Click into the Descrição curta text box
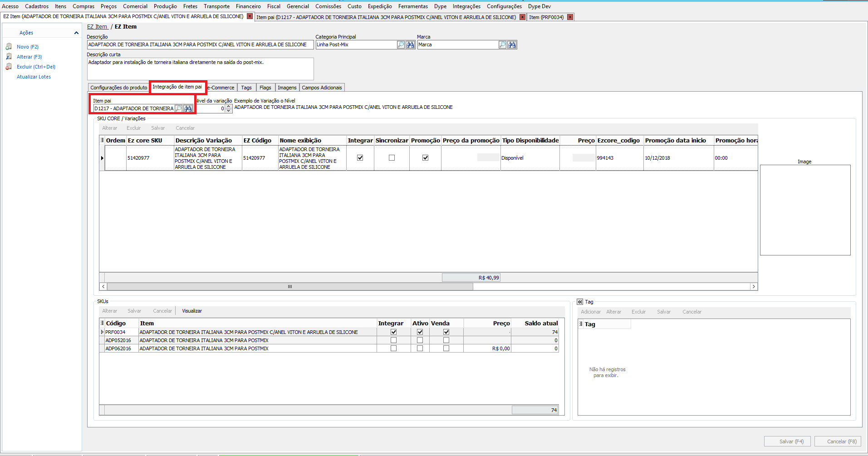 [x=200, y=69]
